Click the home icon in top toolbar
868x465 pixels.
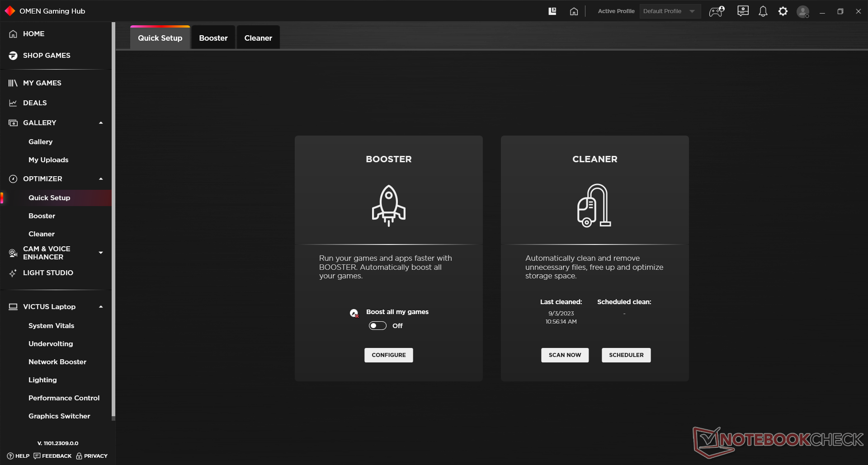click(574, 11)
